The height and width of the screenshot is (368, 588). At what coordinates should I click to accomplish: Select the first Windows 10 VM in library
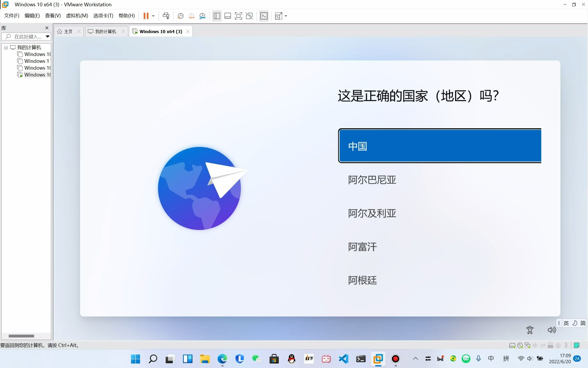(34, 54)
